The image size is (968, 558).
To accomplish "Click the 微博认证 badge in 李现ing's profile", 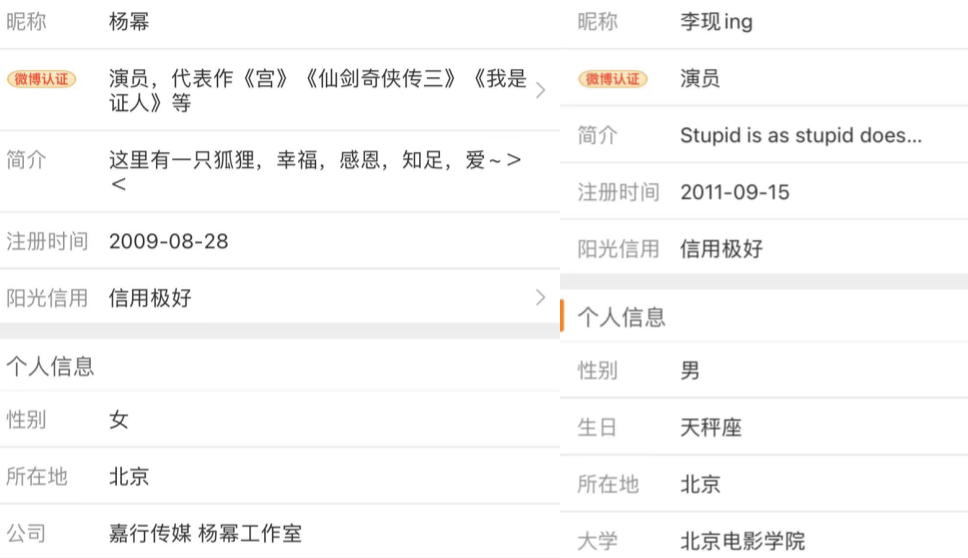I will (612, 79).
